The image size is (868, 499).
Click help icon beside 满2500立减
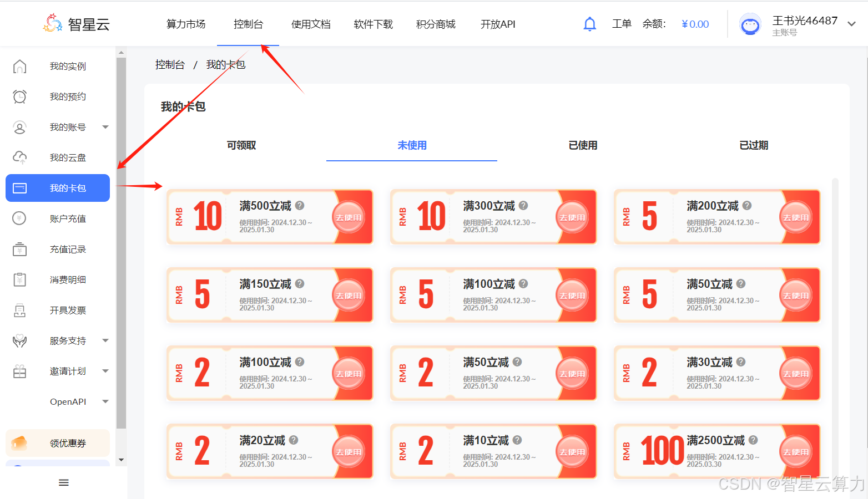[753, 440]
